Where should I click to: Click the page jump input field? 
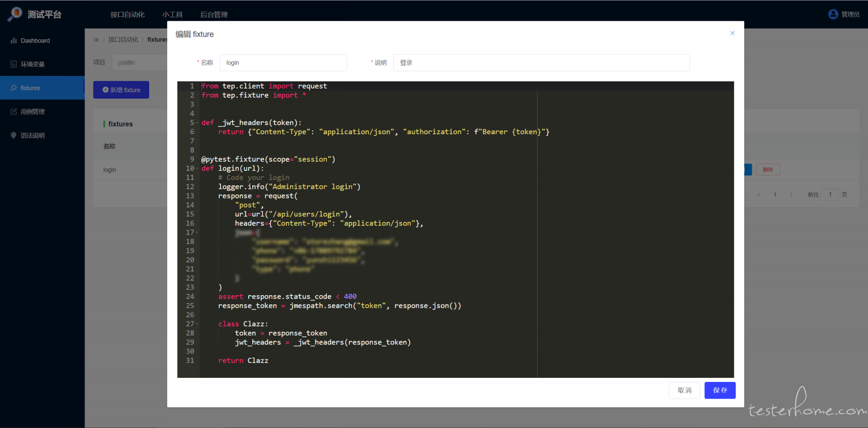tap(830, 195)
